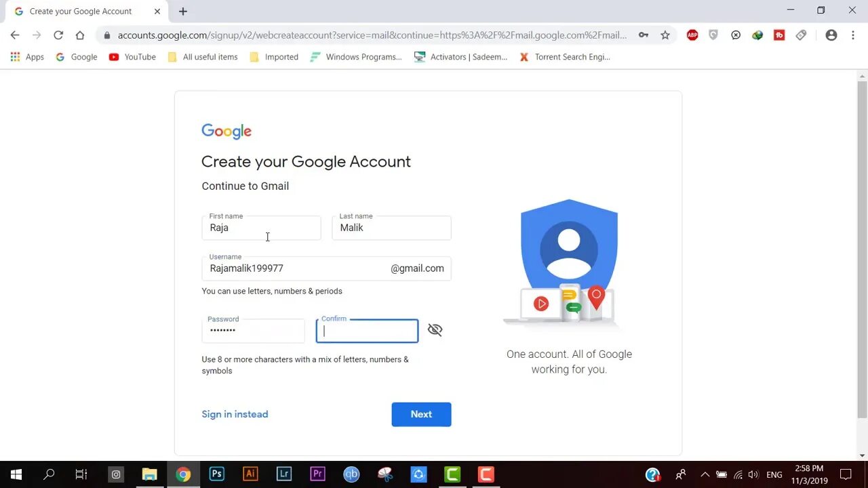Click the Last name field

(x=391, y=228)
